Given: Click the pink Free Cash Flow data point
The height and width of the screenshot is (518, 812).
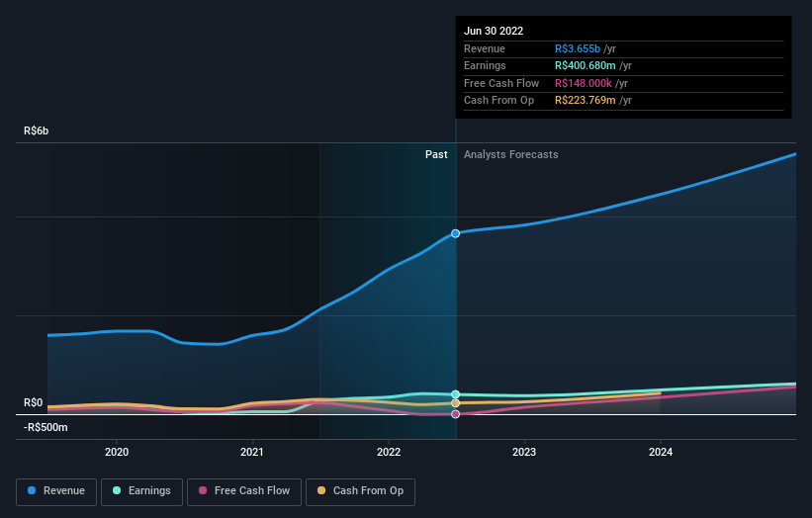Looking at the screenshot, I should coord(455,414).
